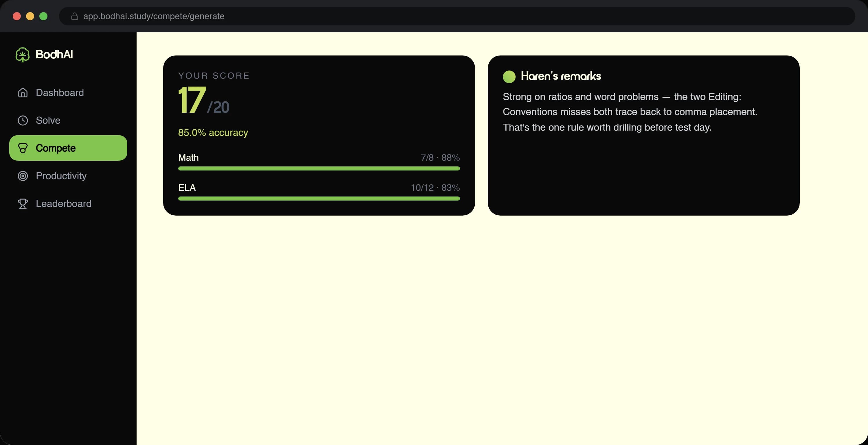Click the lock icon in address bar
This screenshot has height=445, width=868.
pyautogui.click(x=74, y=16)
